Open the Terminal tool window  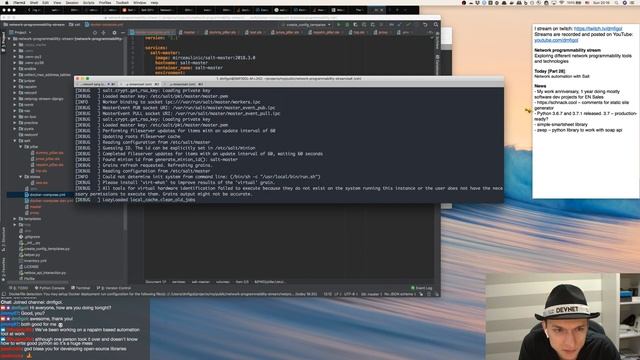click(x=80, y=288)
